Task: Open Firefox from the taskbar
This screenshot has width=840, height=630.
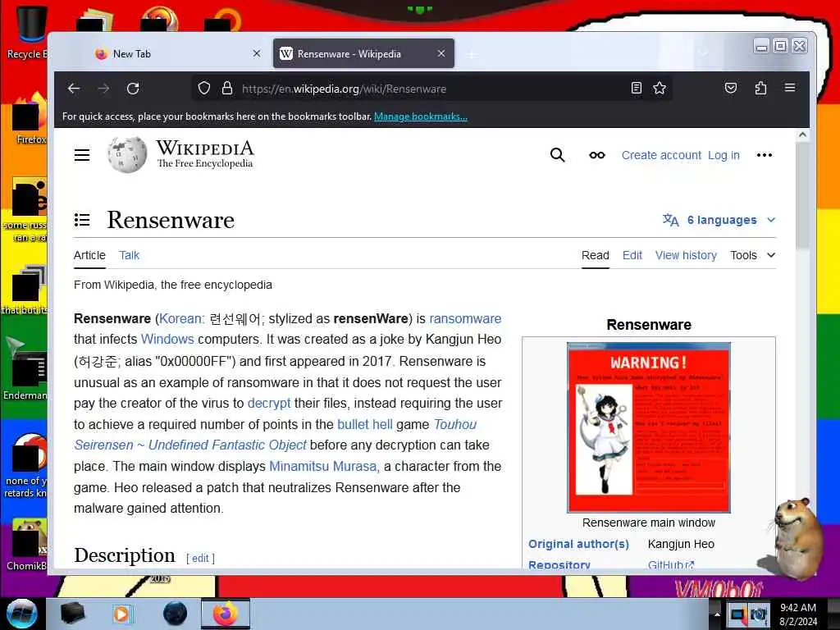Action: (225, 614)
